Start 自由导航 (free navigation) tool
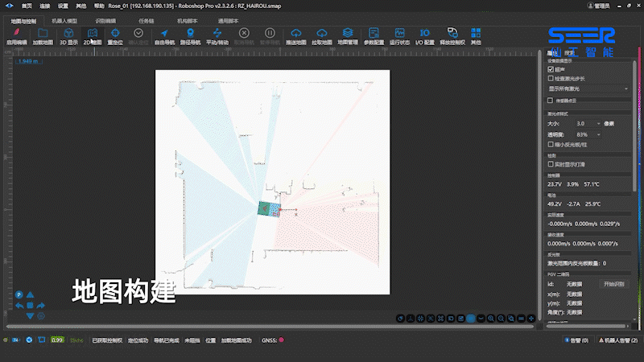644x362 pixels. click(164, 36)
